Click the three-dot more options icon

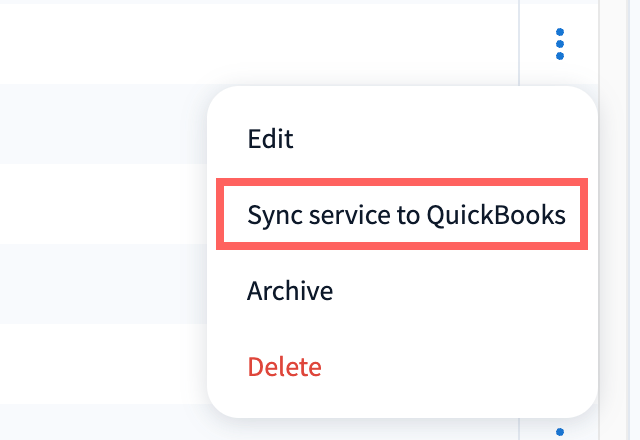560,44
